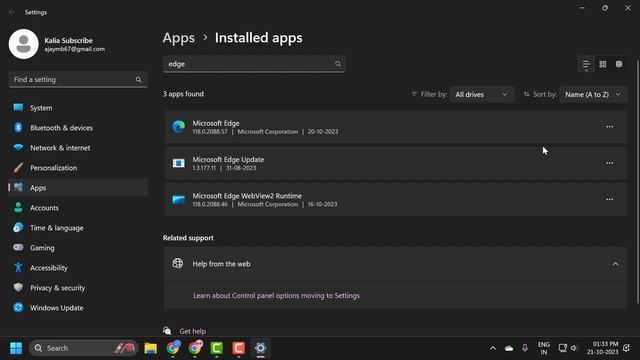Switch to list view layout
This screenshot has height=360, width=640.
click(586, 64)
